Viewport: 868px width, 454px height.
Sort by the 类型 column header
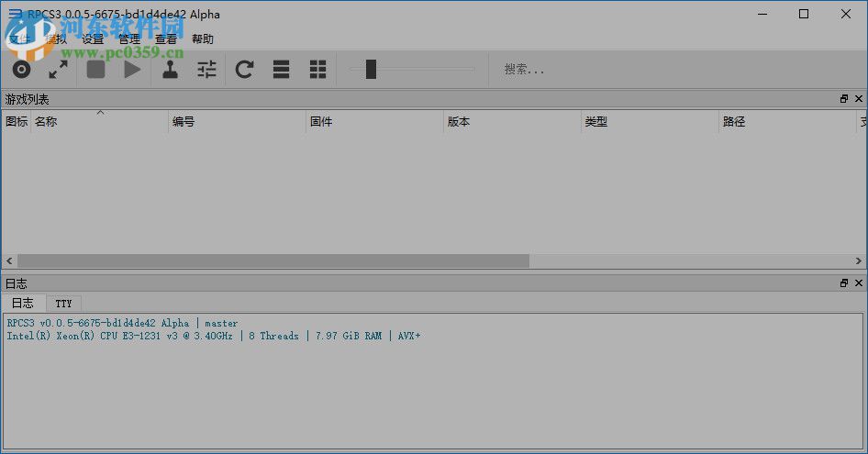point(650,122)
